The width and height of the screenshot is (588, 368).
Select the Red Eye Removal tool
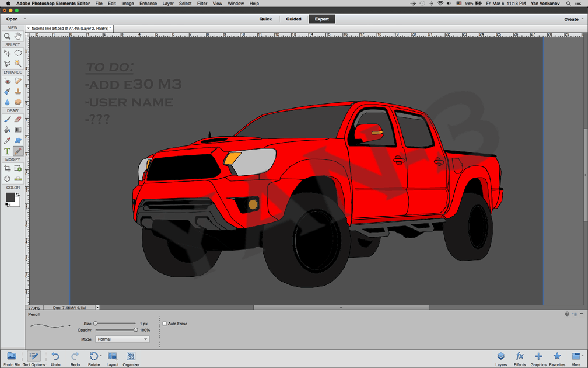(7, 81)
